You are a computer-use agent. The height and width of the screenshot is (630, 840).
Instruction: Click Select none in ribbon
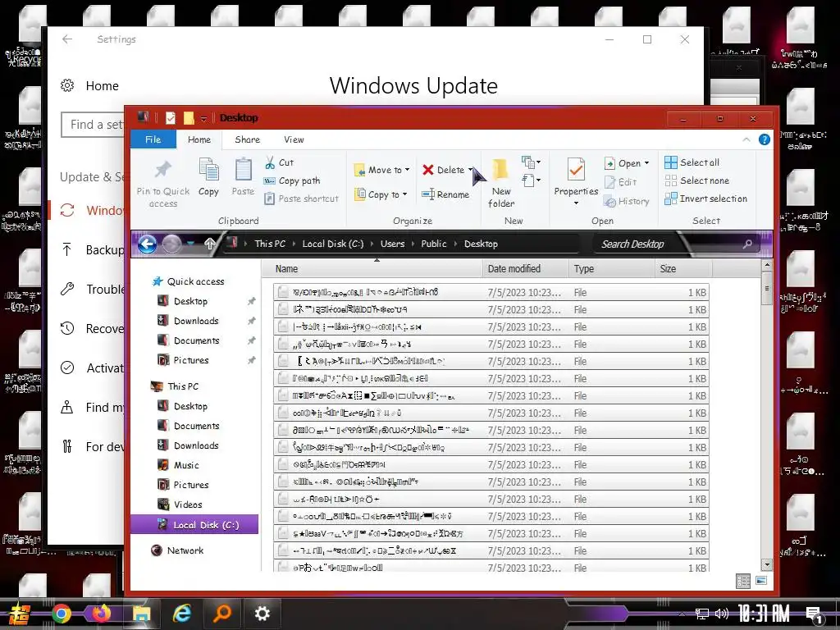pos(697,180)
